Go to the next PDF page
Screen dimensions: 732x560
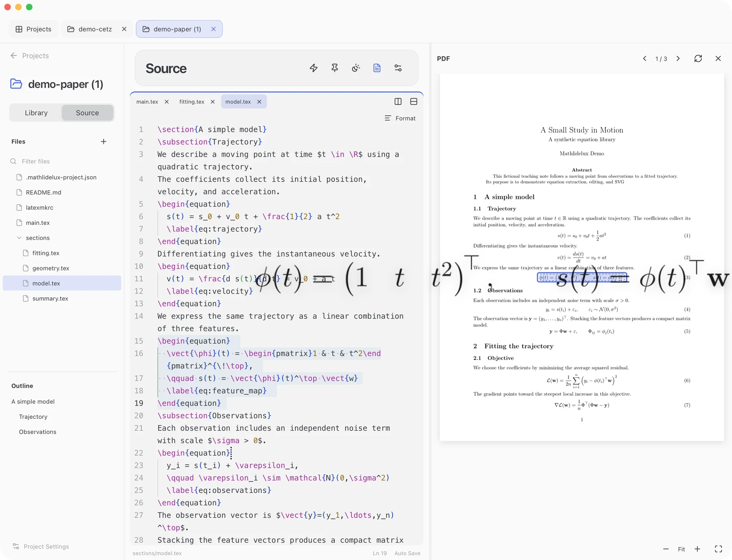click(x=678, y=59)
